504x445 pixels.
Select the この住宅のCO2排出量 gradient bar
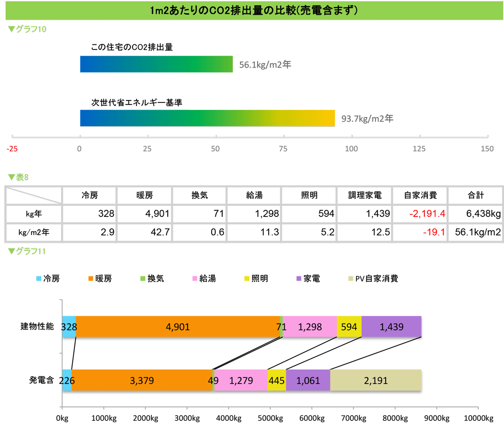156,64
